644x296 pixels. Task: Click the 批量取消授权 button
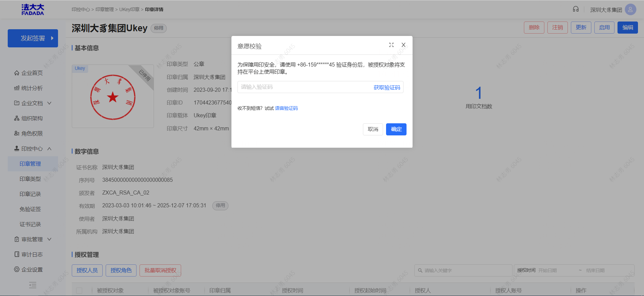coord(160,270)
